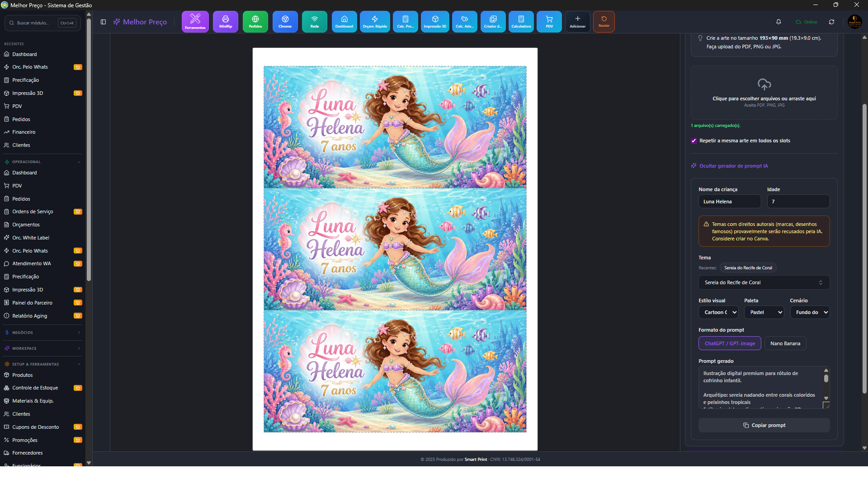Image resolution: width=868 pixels, height=488 pixels.
Task: Open the Rede toolbar shortcut
Action: pos(315,22)
